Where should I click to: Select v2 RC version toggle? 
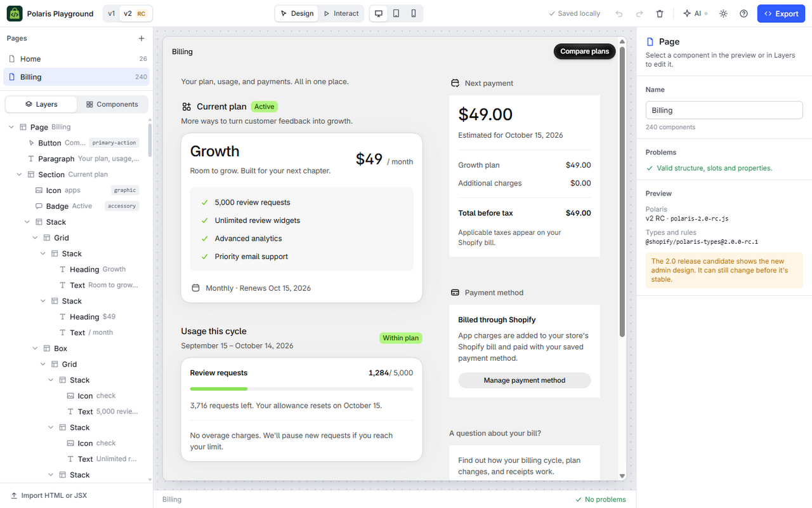(x=134, y=13)
